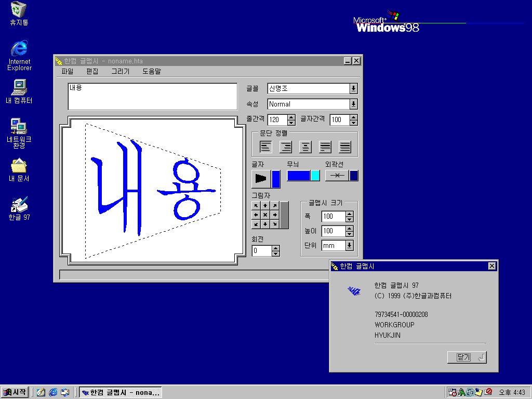532x399 pixels.
Task: Set shadow direction to left arrow
Action: [x=256, y=215]
